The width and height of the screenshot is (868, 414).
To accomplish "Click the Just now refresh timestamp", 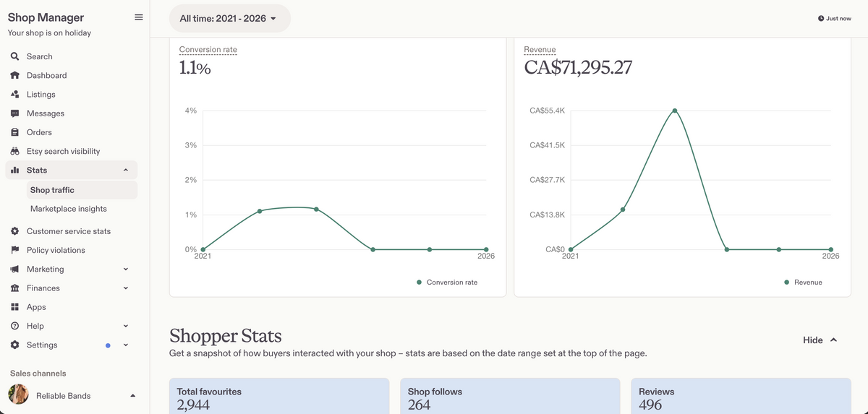I will tap(838, 18).
